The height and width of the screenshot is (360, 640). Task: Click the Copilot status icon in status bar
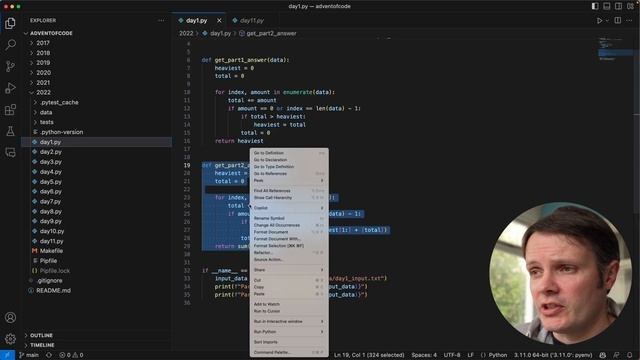(603, 355)
